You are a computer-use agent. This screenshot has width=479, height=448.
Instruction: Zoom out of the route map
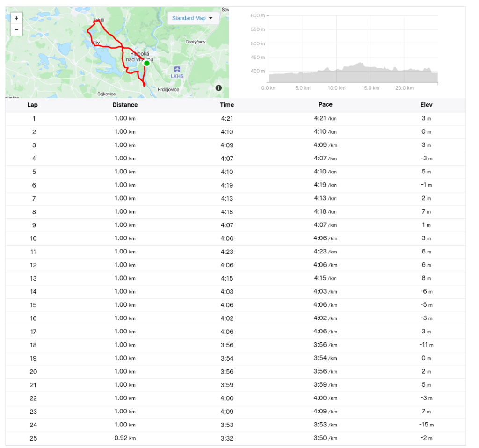[16, 30]
